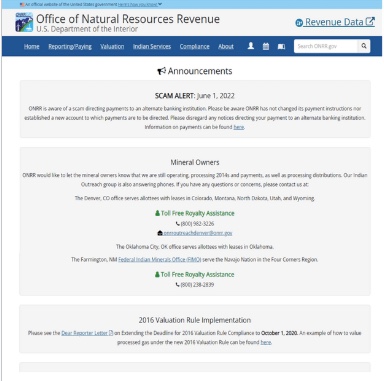Open the Reporting/Paying menu

click(70, 46)
